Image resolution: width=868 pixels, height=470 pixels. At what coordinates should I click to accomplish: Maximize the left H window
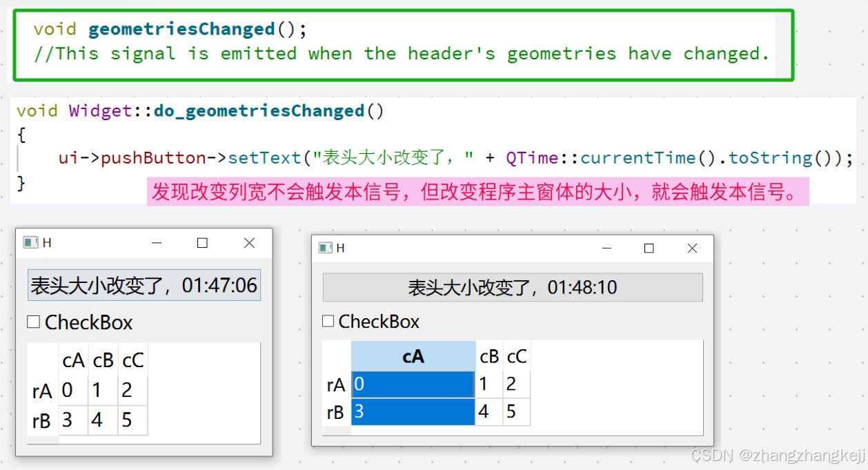pyautogui.click(x=202, y=243)
